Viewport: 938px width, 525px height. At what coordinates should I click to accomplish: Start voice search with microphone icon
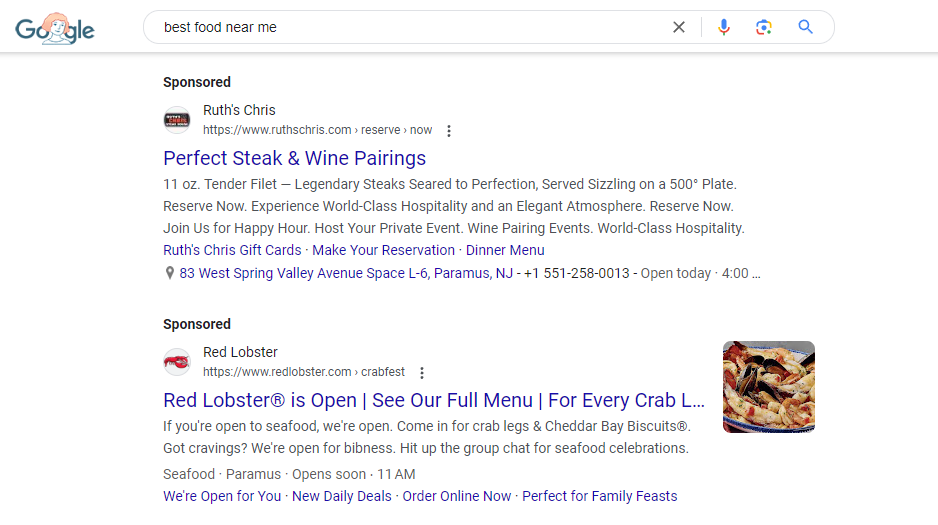(724, 27)
